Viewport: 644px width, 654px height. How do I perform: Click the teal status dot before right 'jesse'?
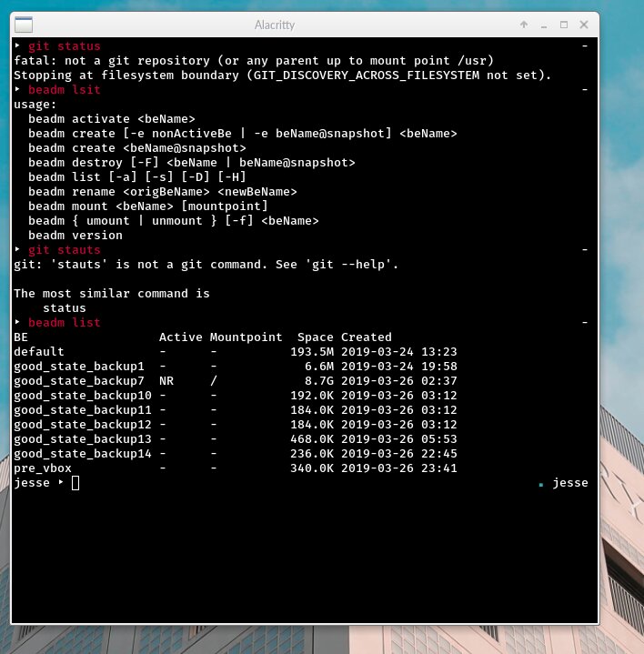pyautogui.click(x=541, y=485)
